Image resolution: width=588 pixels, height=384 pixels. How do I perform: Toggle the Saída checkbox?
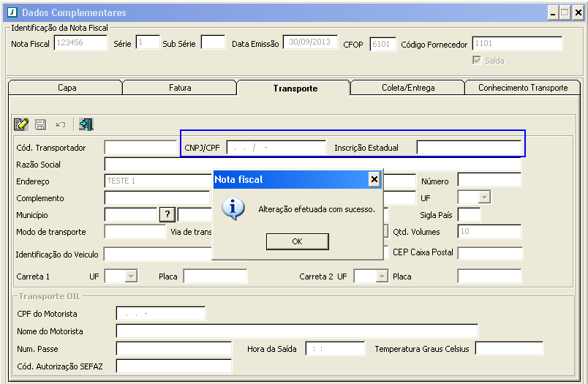(477, 61)
